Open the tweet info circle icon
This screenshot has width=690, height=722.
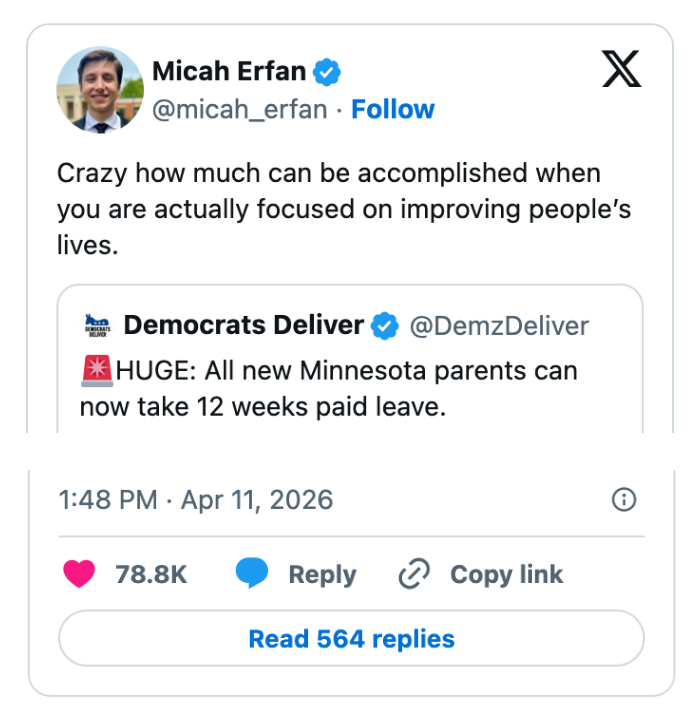(623, 500)
